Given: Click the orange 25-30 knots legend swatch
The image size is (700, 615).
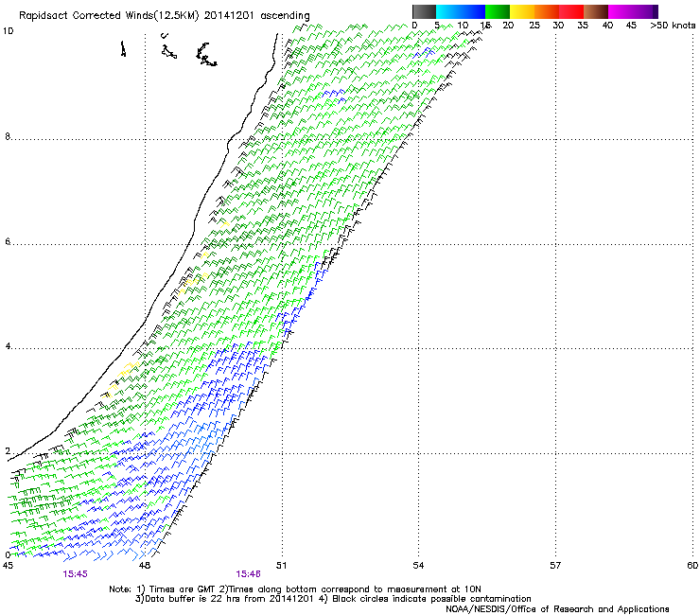Looking at the screenshot, I should point(547,11).
